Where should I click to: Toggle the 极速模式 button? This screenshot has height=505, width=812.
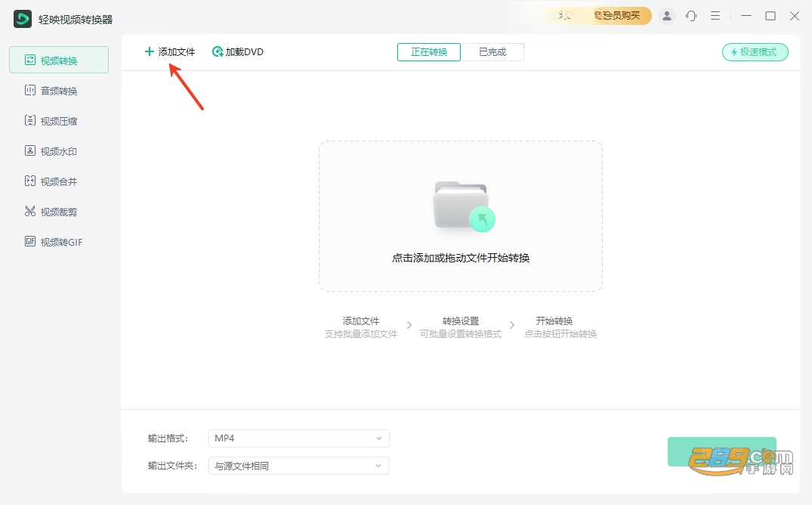click(x=755, y=52)
